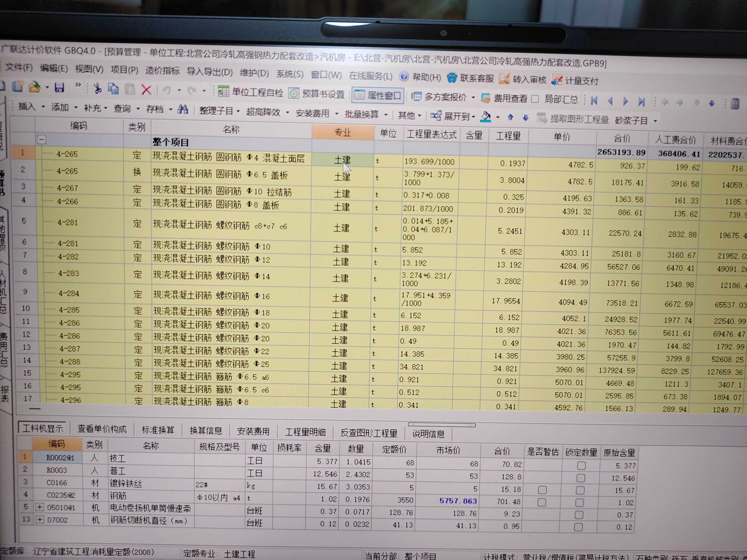The image size is (747, 560).
Task: Switch to the 工程量明细 tab
Action: pyautogui.click(x=305, y=432)
